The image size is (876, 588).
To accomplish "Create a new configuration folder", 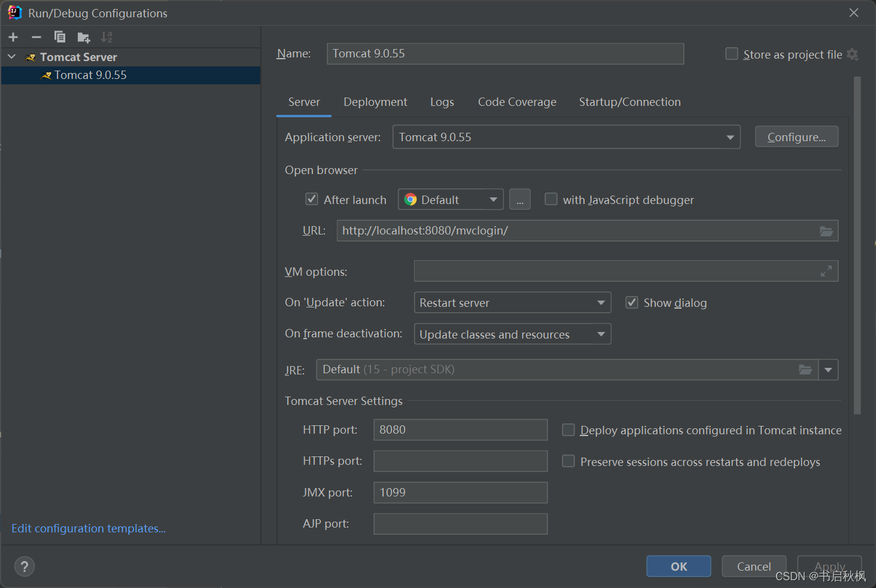I will click(84, 38).
